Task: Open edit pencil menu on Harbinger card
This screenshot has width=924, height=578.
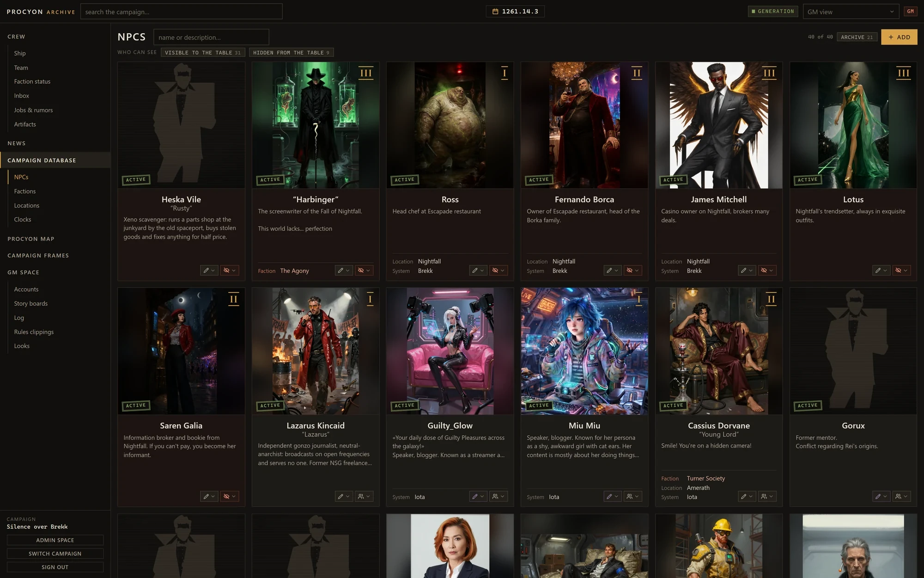Action: pos(343,271)
